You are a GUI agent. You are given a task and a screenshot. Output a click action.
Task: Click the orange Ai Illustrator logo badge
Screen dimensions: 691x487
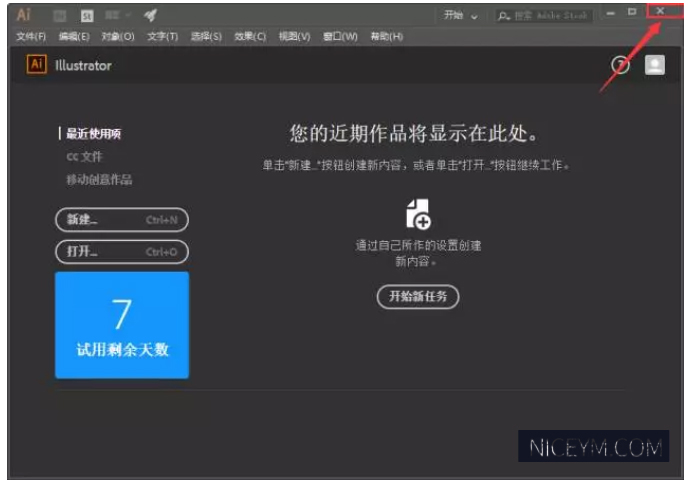(x=37, y=64)
